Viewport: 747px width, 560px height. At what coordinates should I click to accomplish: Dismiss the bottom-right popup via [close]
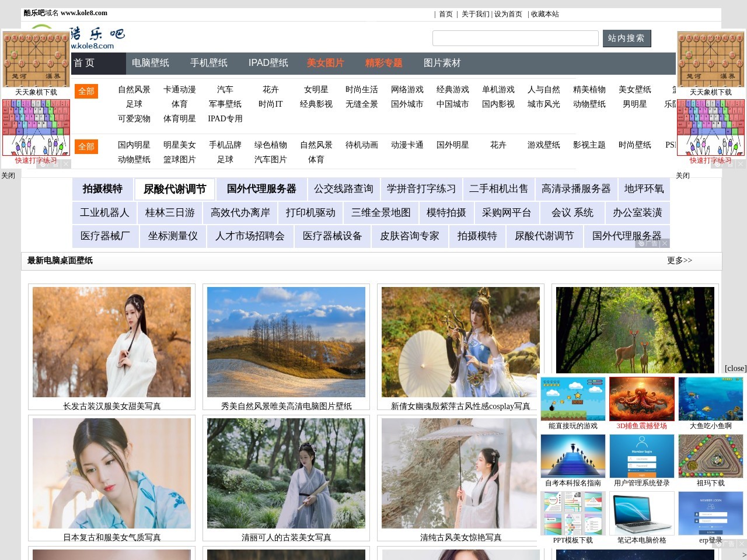point(735,368)
